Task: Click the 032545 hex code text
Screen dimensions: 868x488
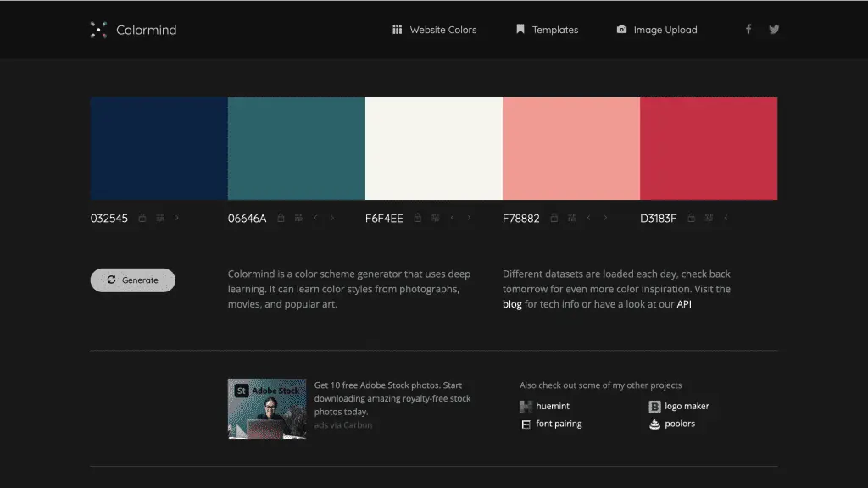Action: click(x=109, y=219)
